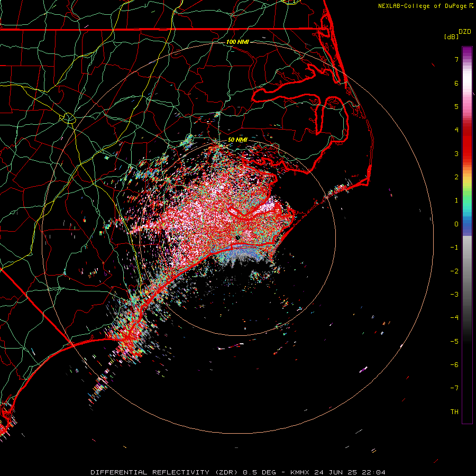Screen dimensions: 476x476
Task: Click the -3 dB value on color scale
Action: pos(454,295)
